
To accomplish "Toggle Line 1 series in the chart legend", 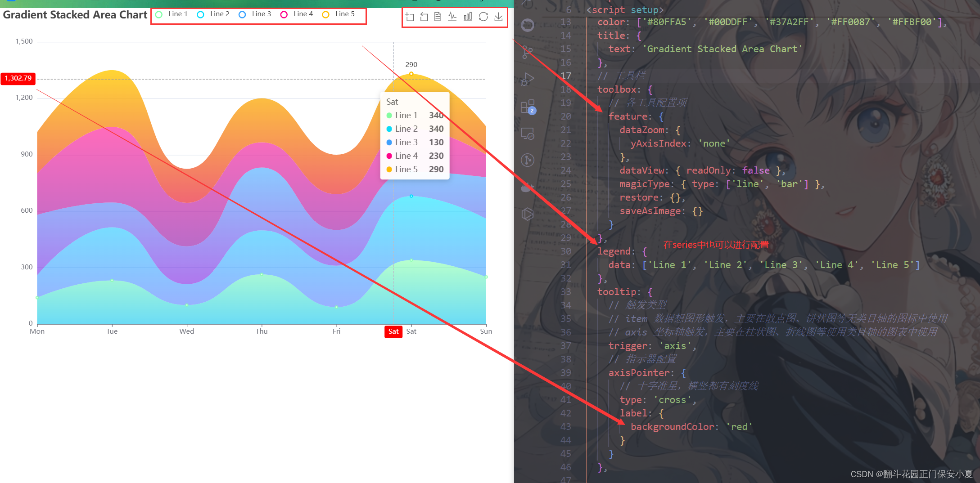I will tap(172, 14).
